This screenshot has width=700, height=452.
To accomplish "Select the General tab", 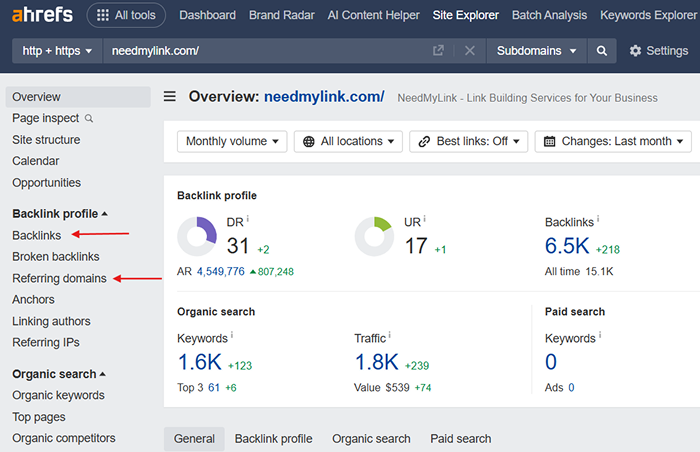I will coord(194,439).
